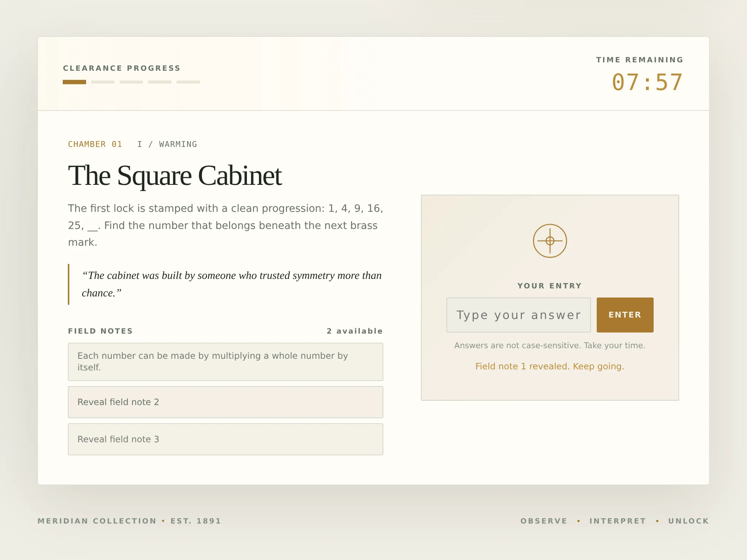Click the puzzle progression description paragraph

[225, 225]
